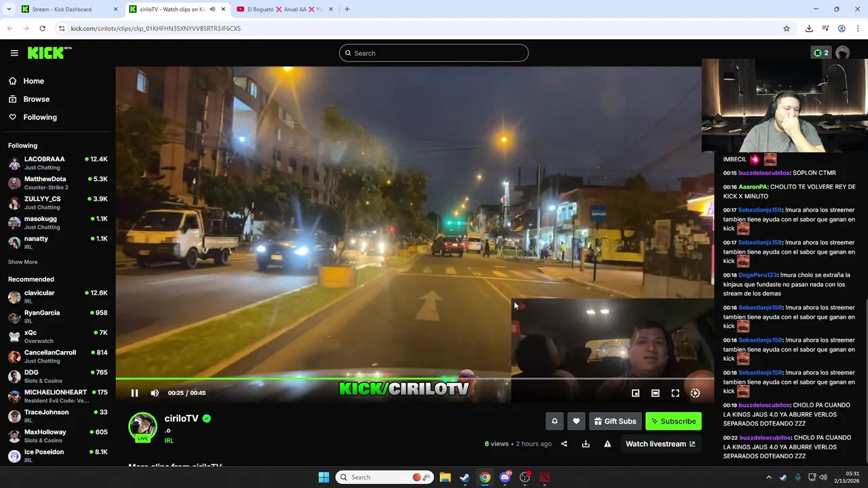Open Chrome profile icon
Image resolution: width=868 pixels, height=488 pixels.
[842, 28]
